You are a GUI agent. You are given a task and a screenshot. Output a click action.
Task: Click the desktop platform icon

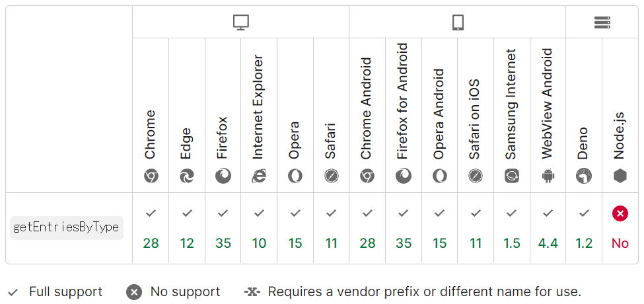coord(240,22)
